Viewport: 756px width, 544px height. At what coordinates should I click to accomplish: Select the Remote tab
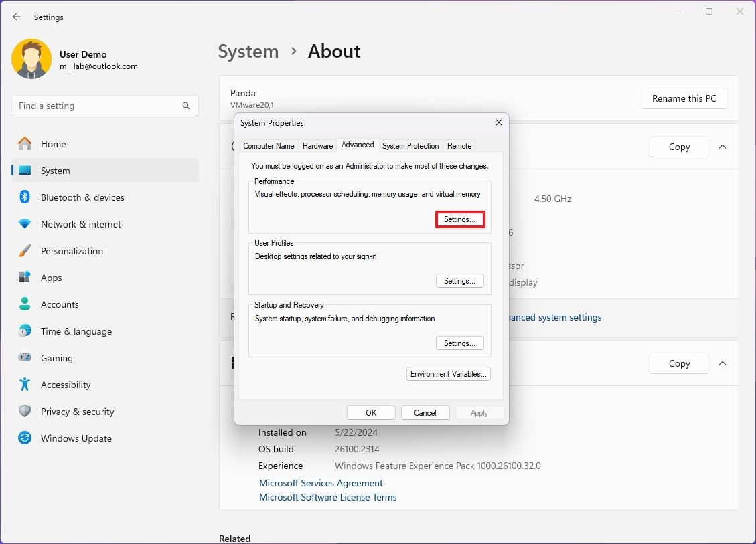tap(459, 145)
